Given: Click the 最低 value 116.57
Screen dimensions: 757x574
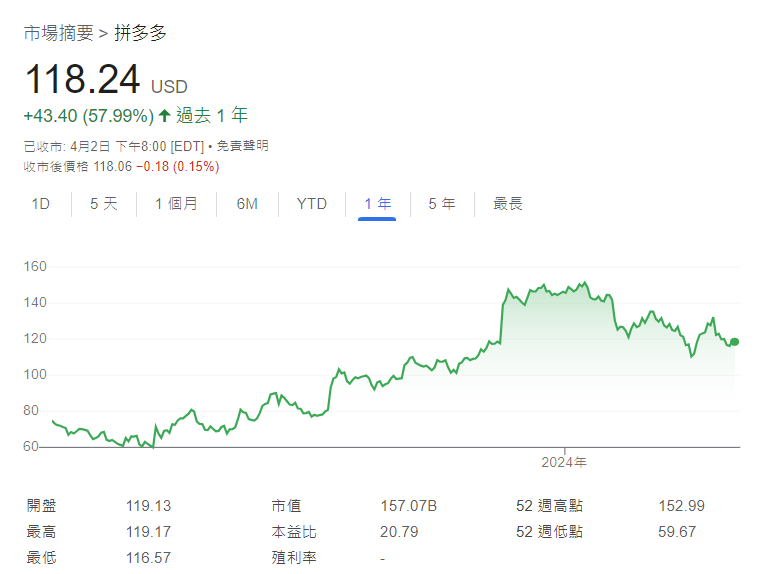Looking at the screenshot, I should 149,558.
